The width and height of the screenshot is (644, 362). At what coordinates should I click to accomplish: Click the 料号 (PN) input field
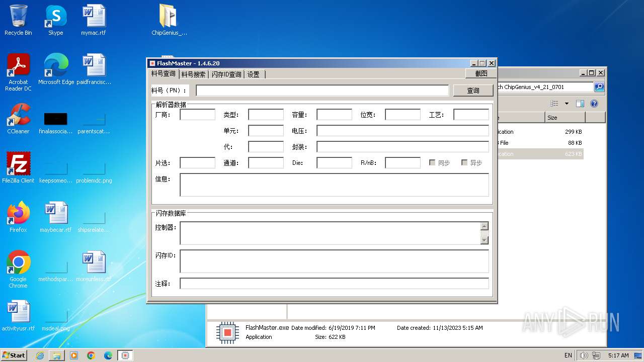[322, 90]
